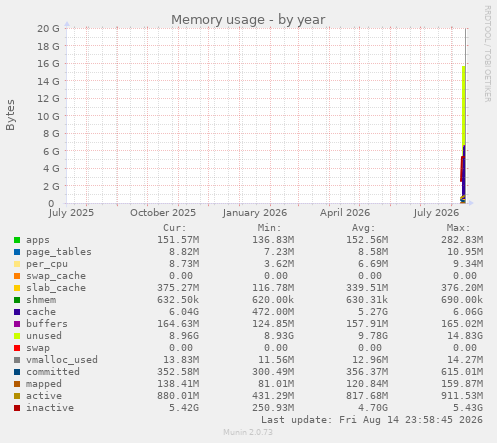Click the 'Max:' column header
This screenshot has height=443, width=497.
click(x=458, y=228)
